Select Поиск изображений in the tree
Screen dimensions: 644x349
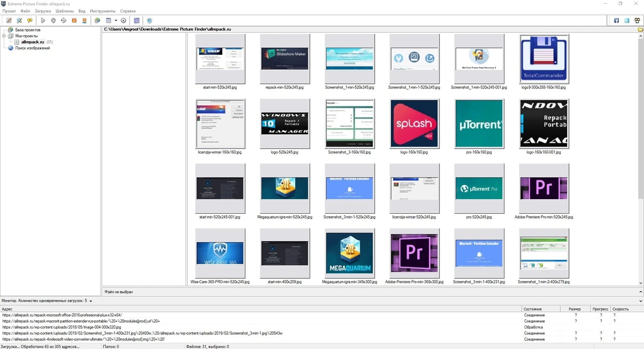pos(32,48)
